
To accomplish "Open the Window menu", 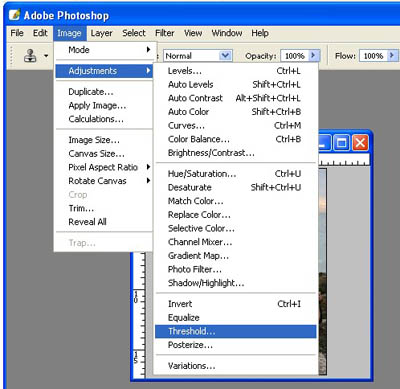I will (227, 33).
